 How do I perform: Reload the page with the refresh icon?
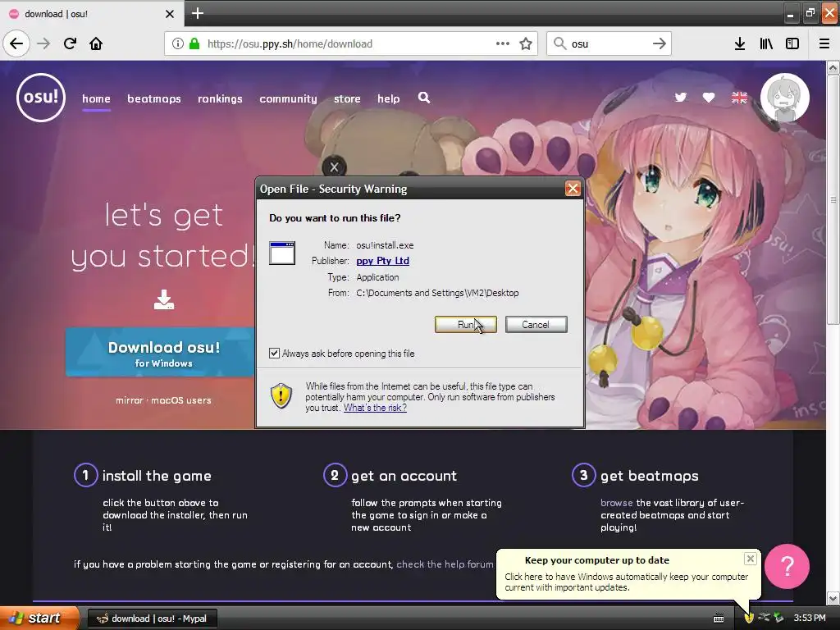coord(70,44)
